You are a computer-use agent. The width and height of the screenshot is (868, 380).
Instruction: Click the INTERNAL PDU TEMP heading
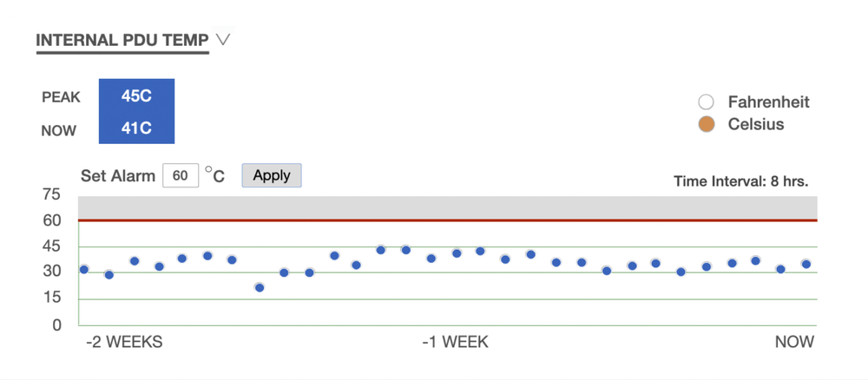[122, 40]
